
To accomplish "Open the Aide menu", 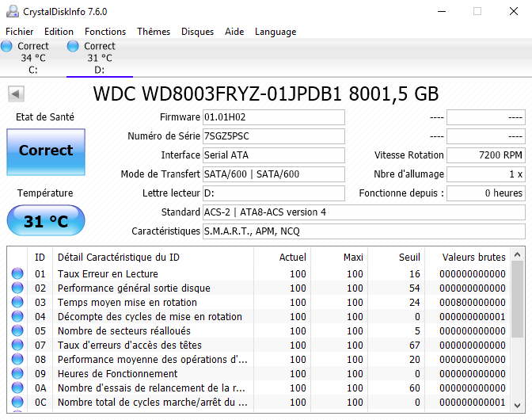I will tap(234, 32).
